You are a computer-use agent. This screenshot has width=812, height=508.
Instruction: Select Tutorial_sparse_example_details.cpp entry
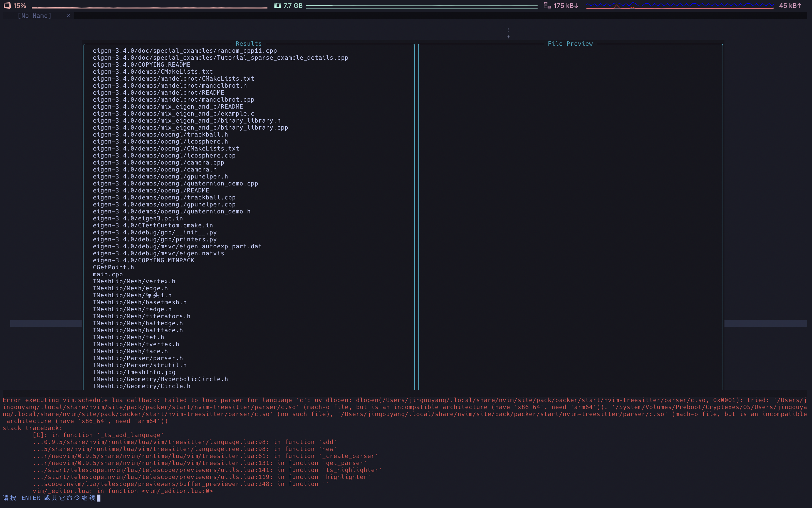point(220,58)
